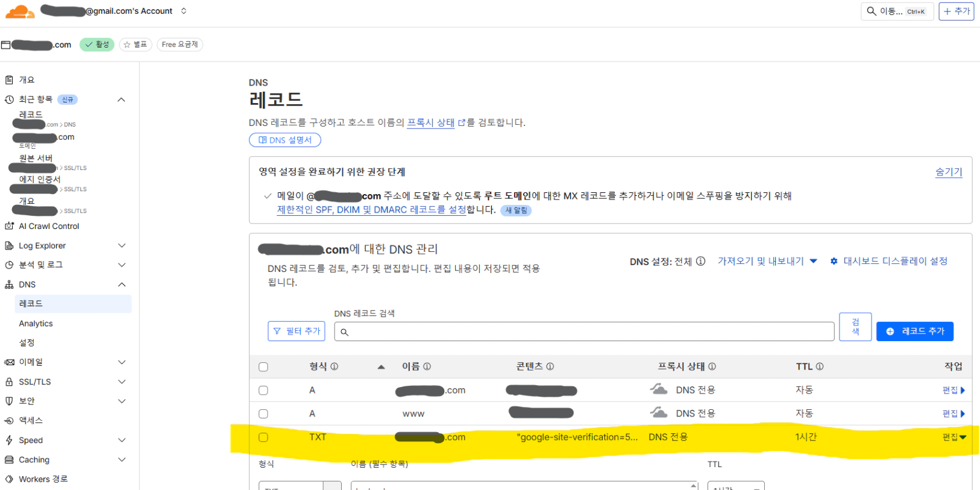The width and height of the screenshot is (980, 490).
Task: Expand the 이메일 section
Action: (x=122, y=362)
